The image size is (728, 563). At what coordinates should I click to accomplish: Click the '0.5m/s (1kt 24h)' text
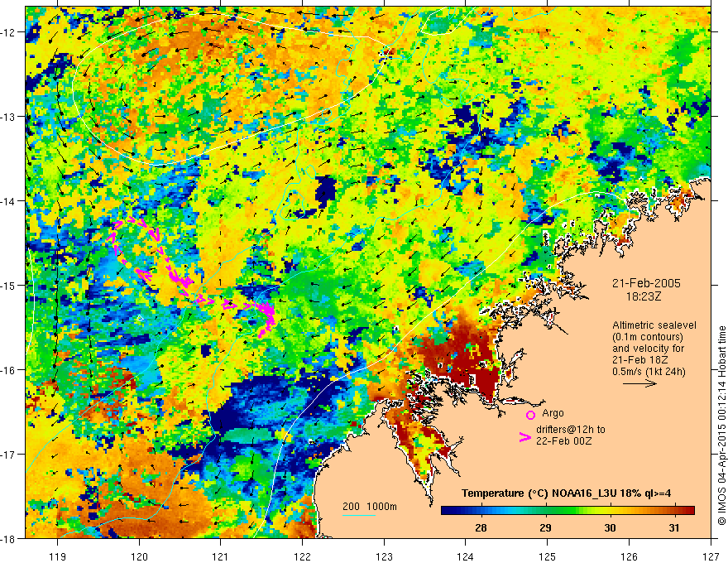tap(649, 371)
